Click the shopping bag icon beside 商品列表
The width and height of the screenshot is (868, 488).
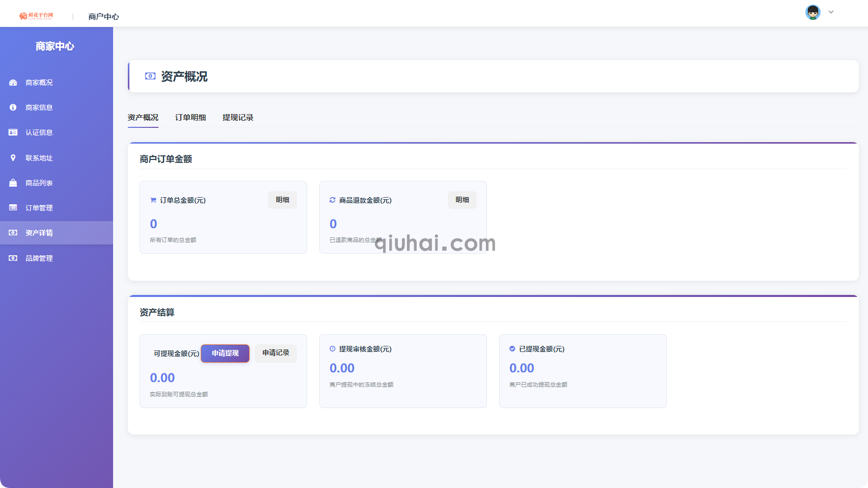tap(13, 183)
